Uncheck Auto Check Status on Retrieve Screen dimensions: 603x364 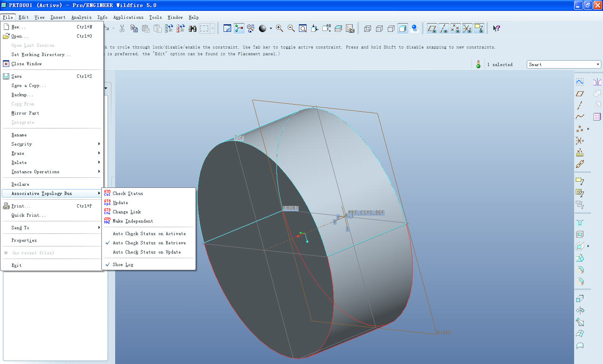[x=149, y=243]
